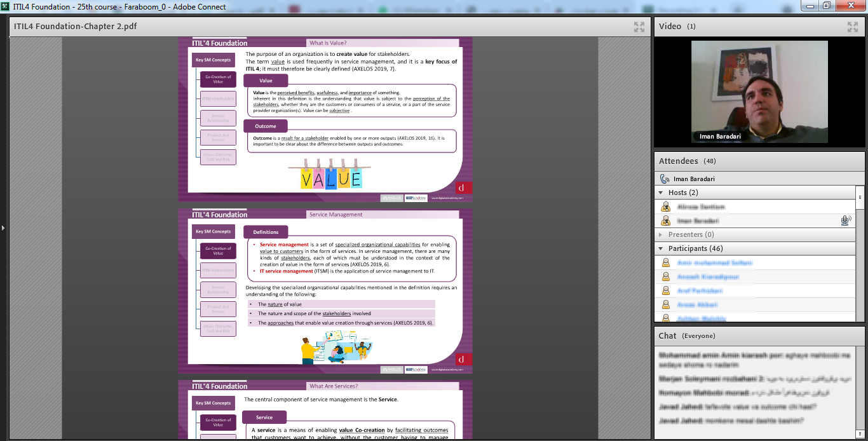
Task: Click the Chat (Everyone) pod title
Action: [x=687, y=336]
